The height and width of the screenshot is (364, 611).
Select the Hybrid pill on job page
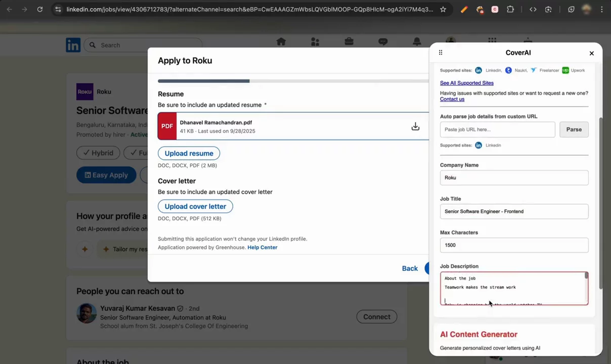click(x=98, y=153)
